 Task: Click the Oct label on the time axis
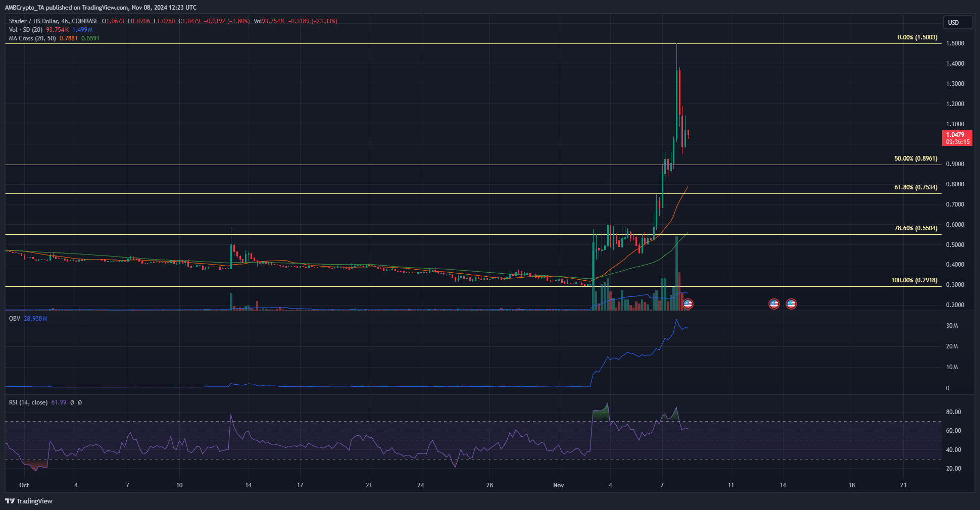(24, 485)
